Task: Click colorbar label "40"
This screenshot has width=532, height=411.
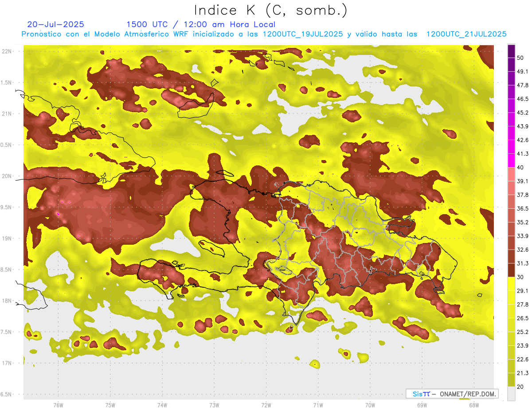Action: pyautogui.click(x=520, y=168)
